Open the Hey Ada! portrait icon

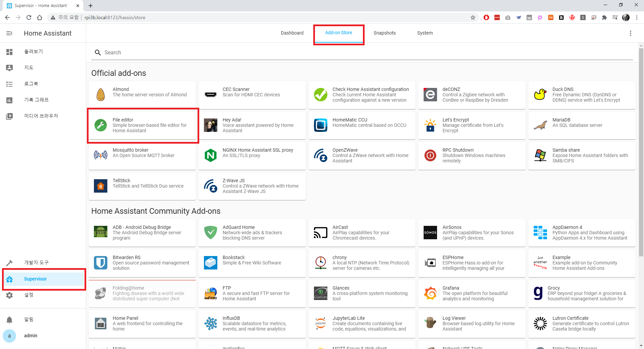click(x=211, y=125)
